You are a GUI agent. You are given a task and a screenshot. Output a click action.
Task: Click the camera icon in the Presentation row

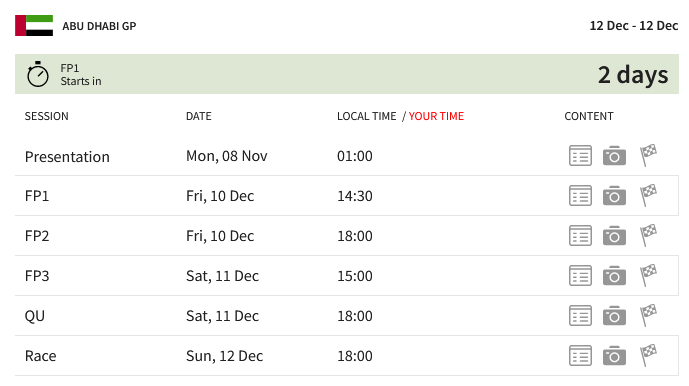click(x=614, y=156)
